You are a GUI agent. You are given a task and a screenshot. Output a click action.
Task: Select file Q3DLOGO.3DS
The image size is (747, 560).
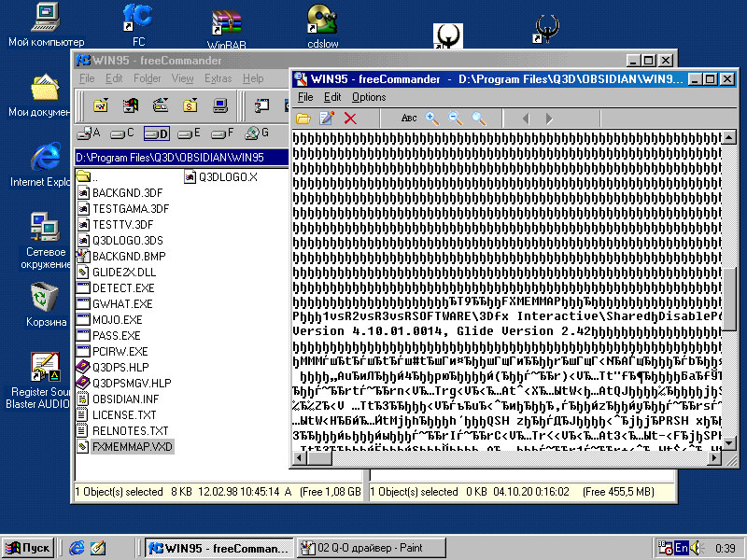point(120,241)
